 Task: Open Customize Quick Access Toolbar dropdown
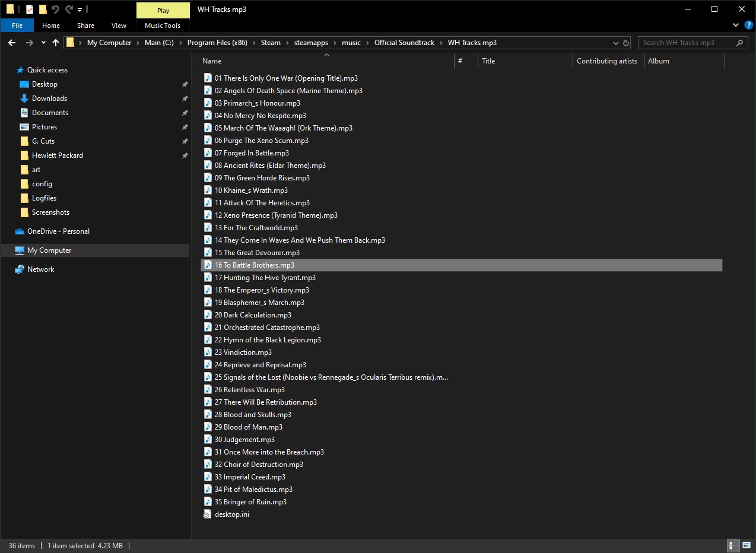click(x=80, y=9)
